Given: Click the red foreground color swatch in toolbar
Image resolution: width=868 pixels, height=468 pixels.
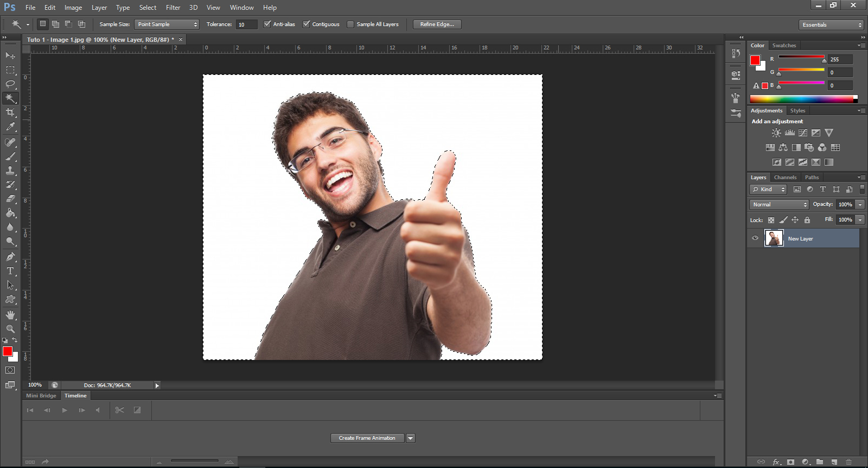Looking at the screenshot, I should [8, 352].
